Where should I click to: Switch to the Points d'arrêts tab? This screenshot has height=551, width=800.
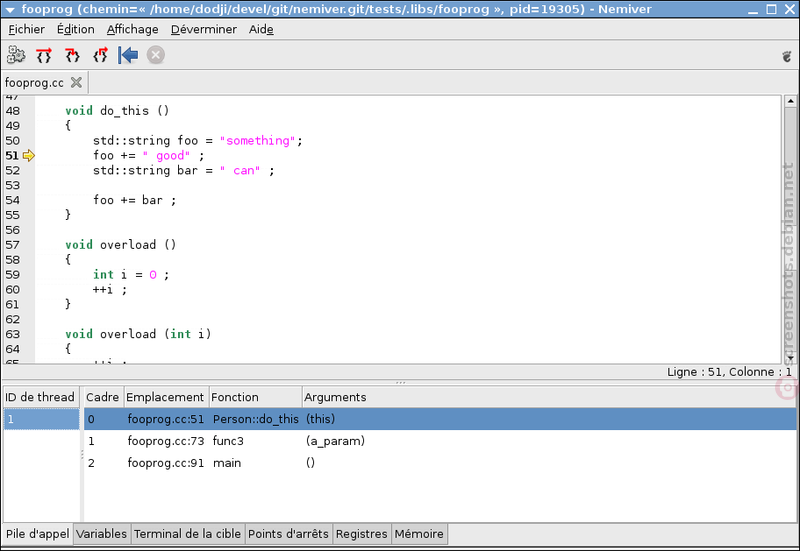[288, 534]
